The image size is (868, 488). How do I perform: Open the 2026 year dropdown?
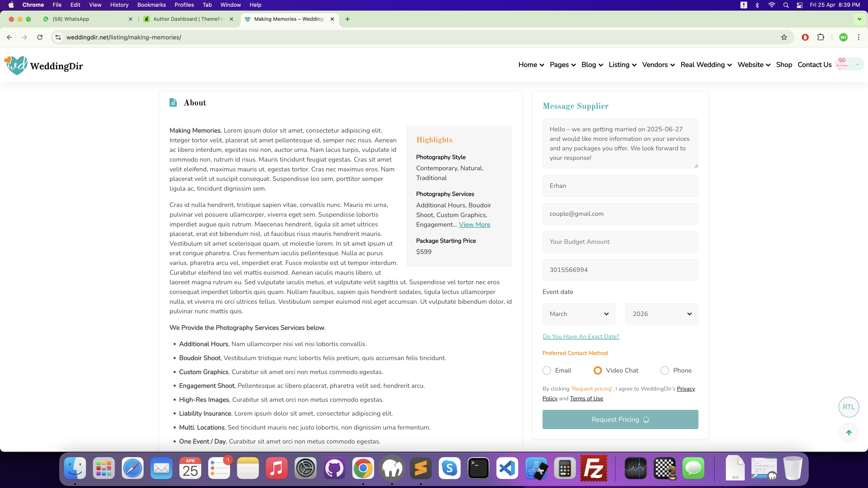pyautogui.click(x=661, y=314)
